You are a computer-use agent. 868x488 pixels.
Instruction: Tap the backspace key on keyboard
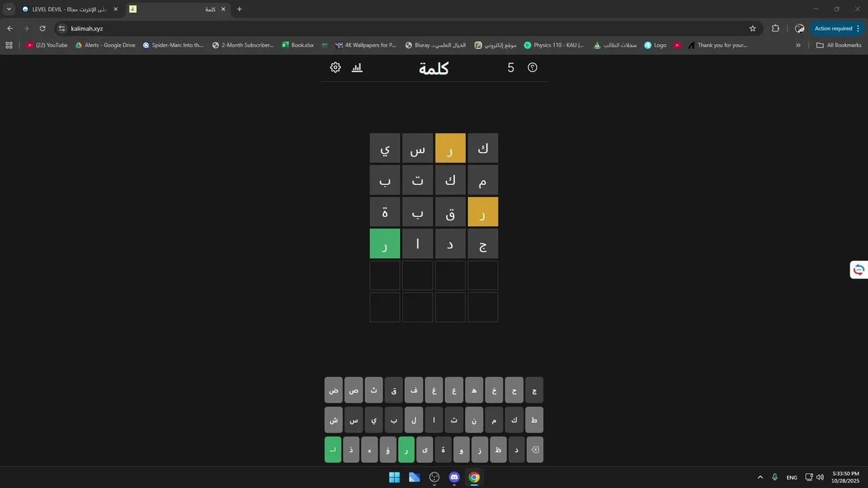[535, 449]
